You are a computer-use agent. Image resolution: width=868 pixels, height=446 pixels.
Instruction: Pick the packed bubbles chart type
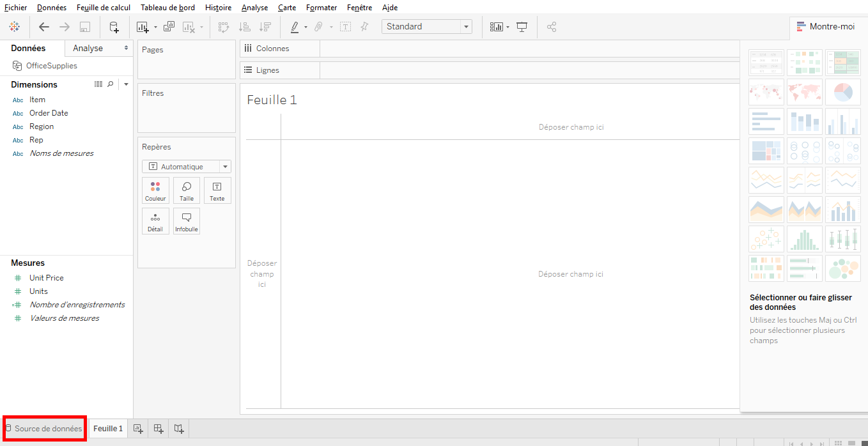click(x=843, y=268)
